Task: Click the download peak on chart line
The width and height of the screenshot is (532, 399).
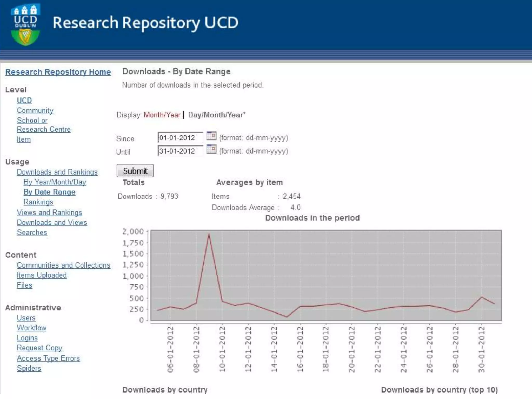Action: click(x=209, y=234)
